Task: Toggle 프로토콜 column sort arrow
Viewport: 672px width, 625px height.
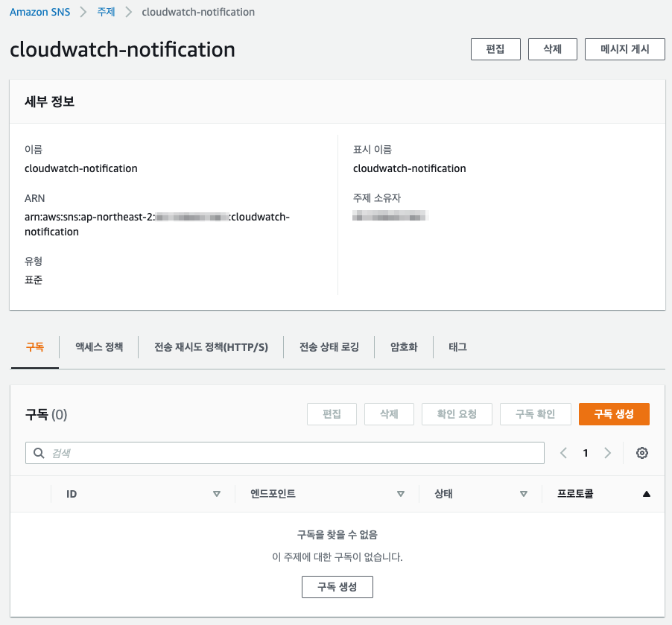Action: (646, 494)
